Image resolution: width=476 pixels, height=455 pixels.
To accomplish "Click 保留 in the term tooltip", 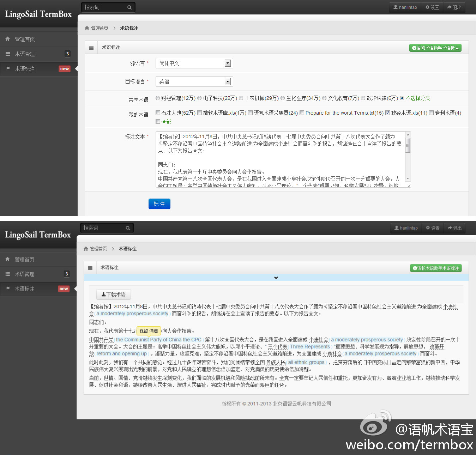I will (x=144, y=331).
